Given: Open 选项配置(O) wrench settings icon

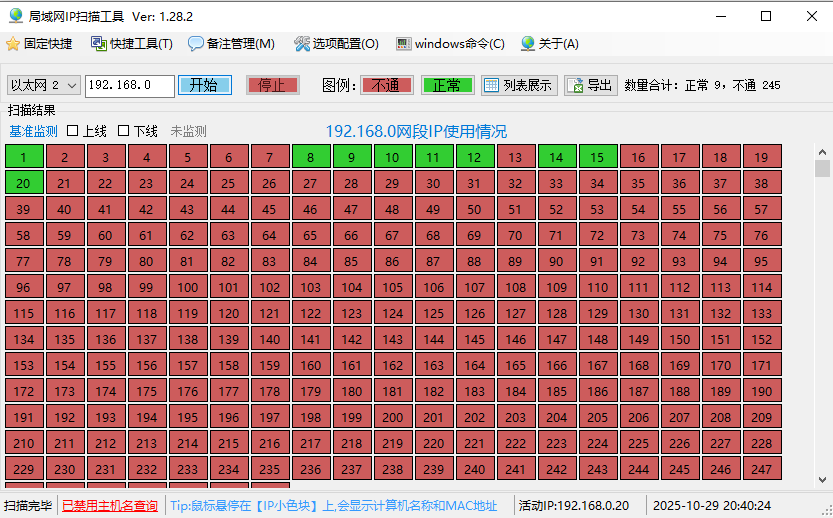Looking at the screenshot, I should pyautogui.click(x=302, y=44).
